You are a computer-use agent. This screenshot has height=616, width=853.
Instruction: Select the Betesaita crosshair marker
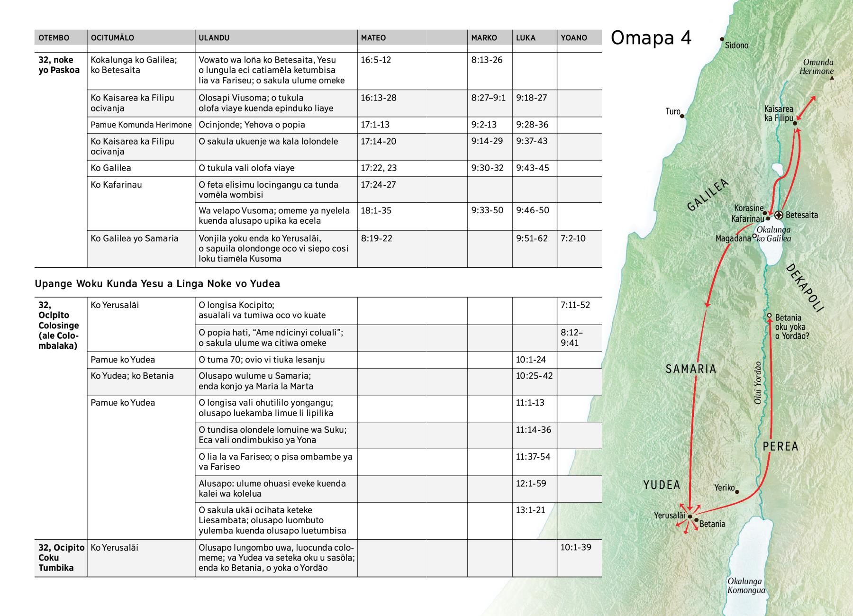click(779, 215)
